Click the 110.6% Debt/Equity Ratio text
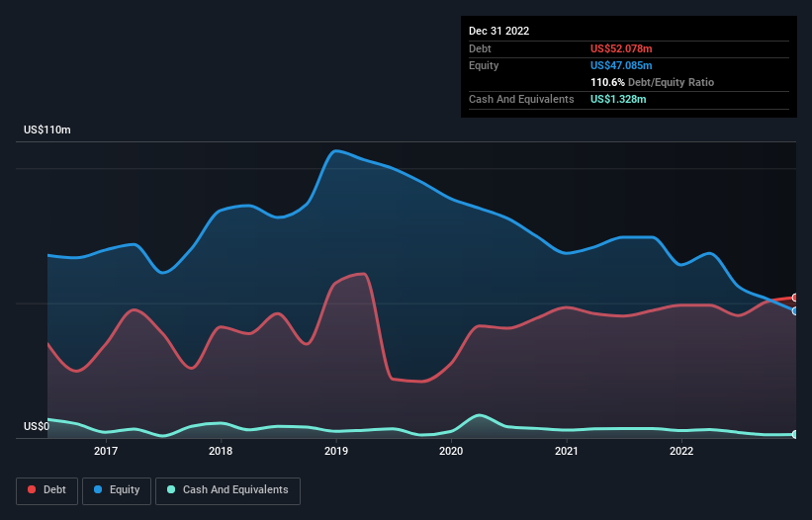The width and height of the screenshot is (812, 520). [x=652, y=82]
